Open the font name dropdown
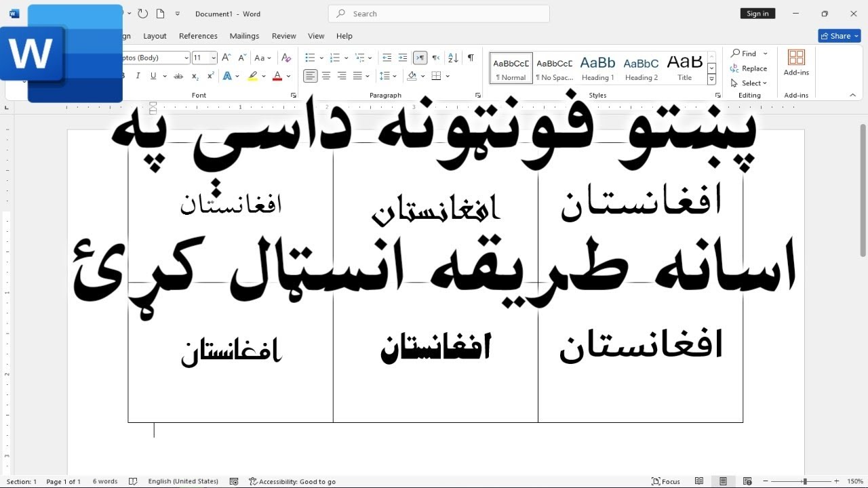This screenshot has height=488, width=868. click(x=186, y=58)
